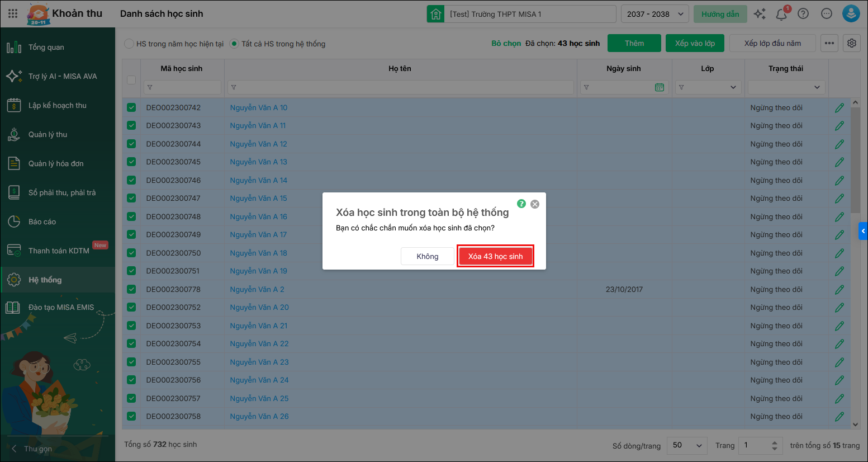Edit student DEO002300742 with pencil icon
Screen dimensions: 868x462
point(839,108)
